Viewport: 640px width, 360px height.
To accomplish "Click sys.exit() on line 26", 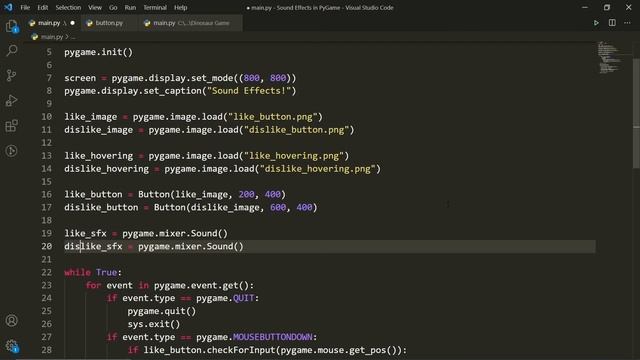I will pyautogui.click(x=154, y=324).
